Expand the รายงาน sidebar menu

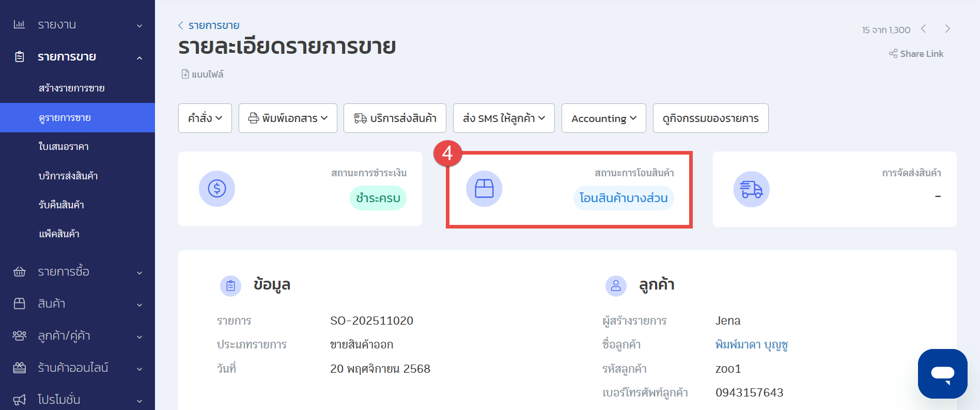[77, 25]
